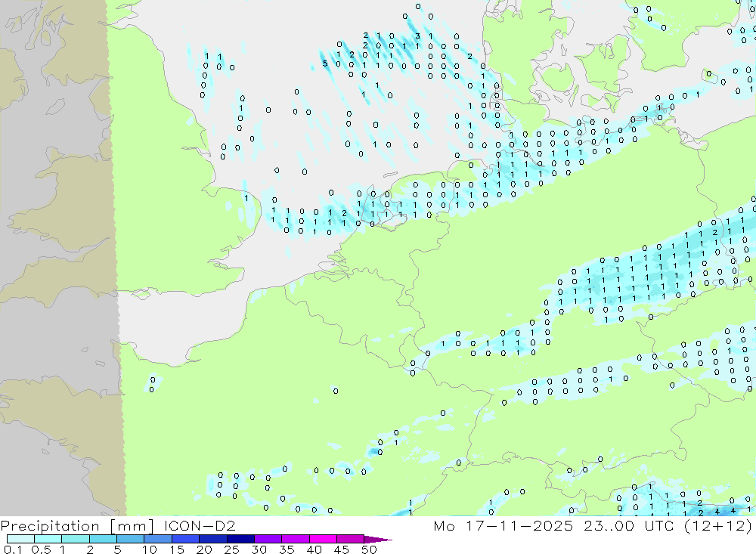The height and width of the screenshot is (554, 756).
Task: Click the 35–40 mm purple legend swatch
Action: 296,539
